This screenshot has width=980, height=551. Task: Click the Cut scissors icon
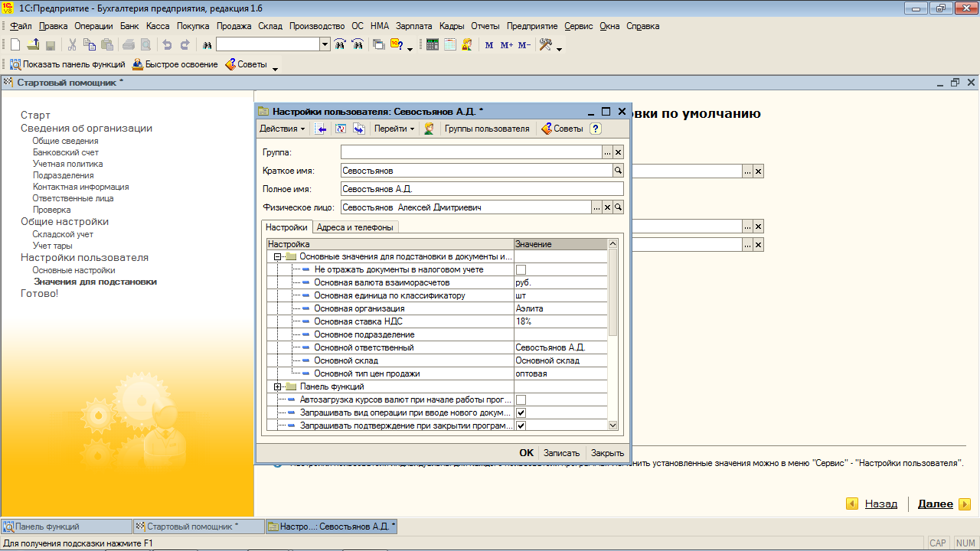[x=73, y=45]
